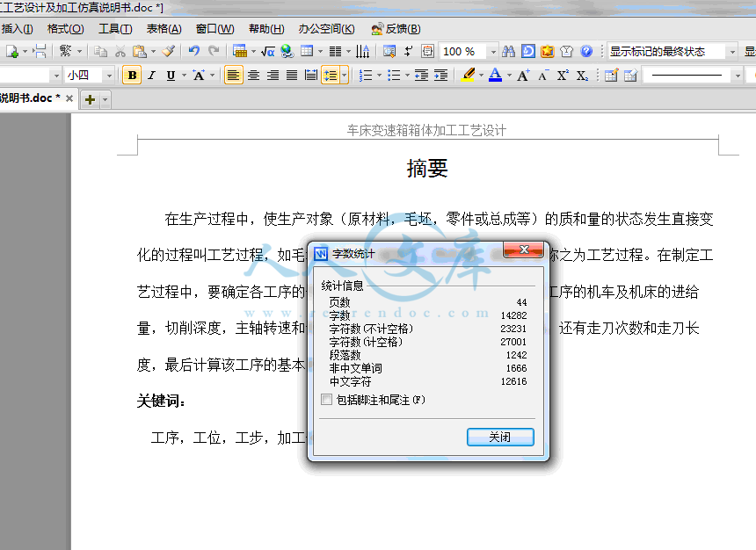Open the highlight color dropdown arrow

481,76
